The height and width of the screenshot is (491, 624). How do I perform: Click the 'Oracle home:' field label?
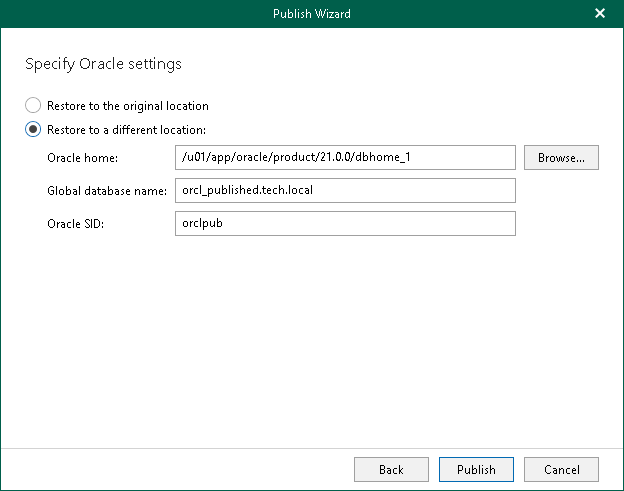tap(82, 157)
